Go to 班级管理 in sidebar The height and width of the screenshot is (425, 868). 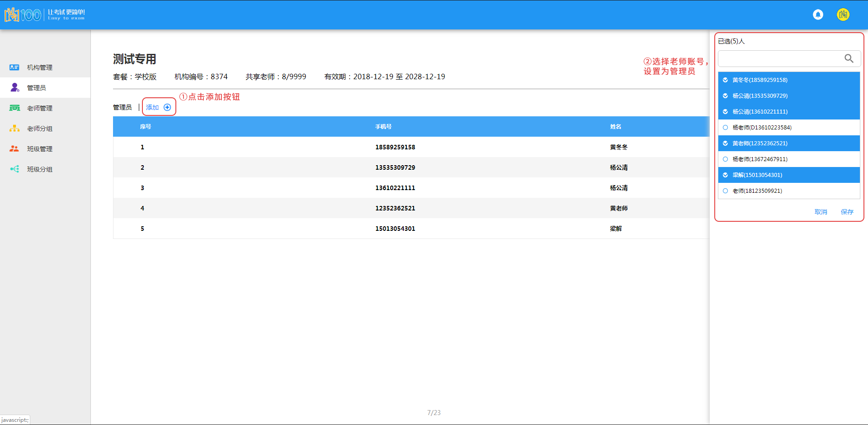pos(39,149)
